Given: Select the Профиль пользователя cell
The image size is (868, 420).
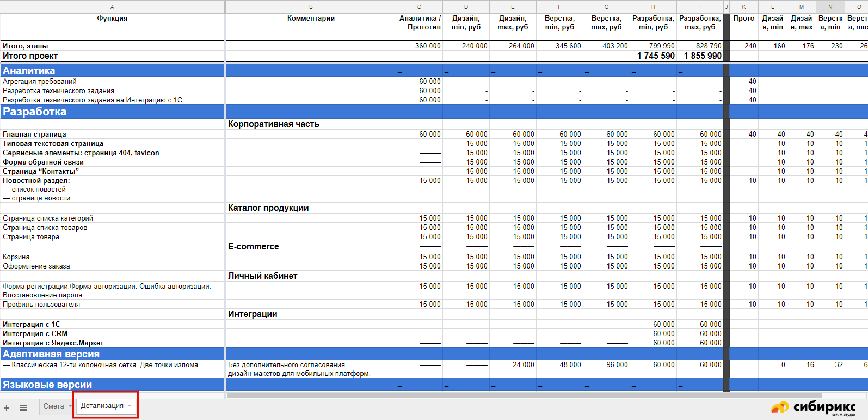Looking at the screenshot, I should click(x=112, y=304).
